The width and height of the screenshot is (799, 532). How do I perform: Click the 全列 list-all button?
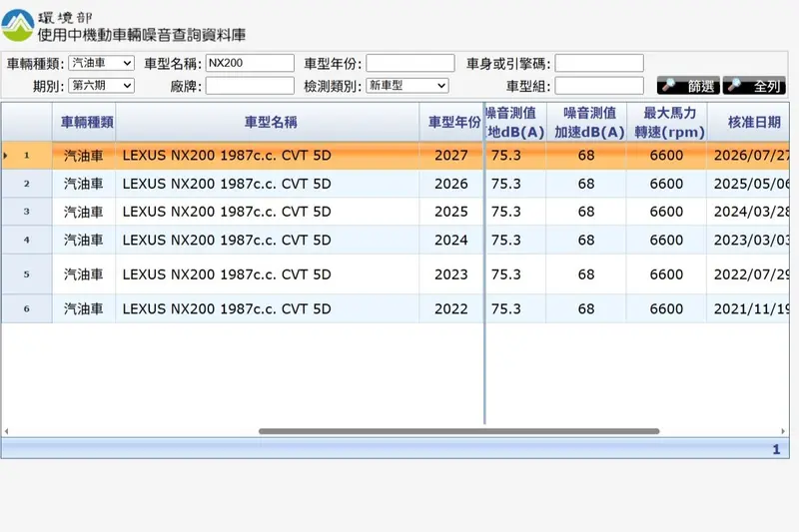[754, 86]
